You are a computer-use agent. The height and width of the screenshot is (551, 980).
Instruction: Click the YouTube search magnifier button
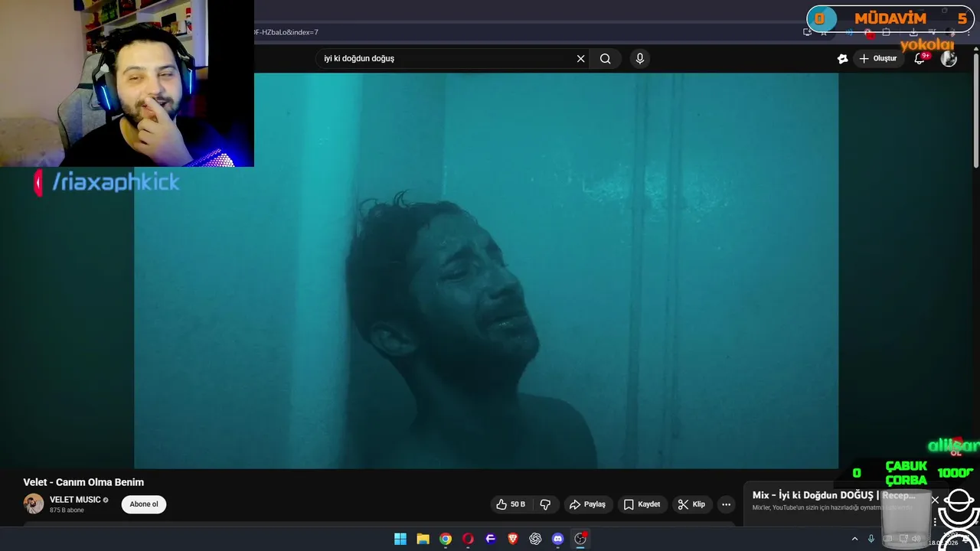tap(605, 59)
